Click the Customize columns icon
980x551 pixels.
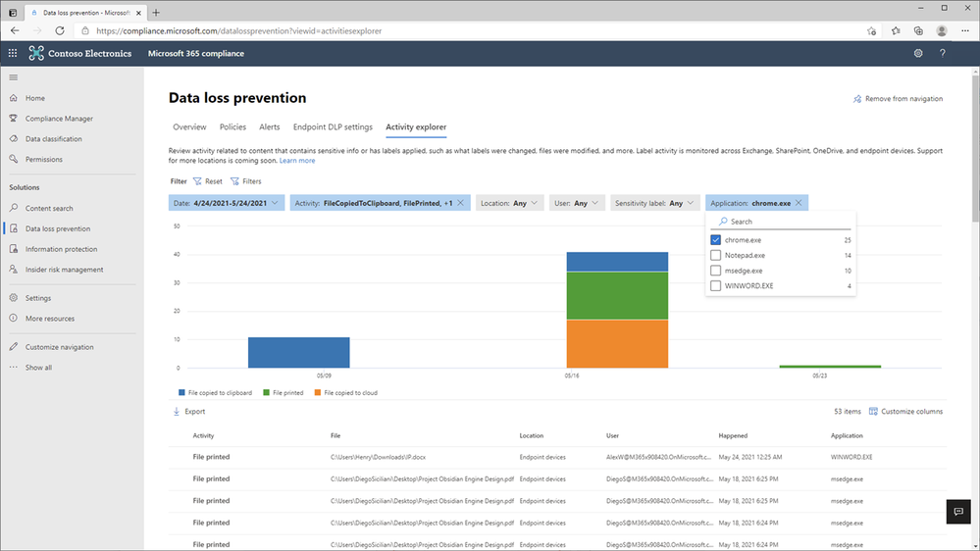click(x=873, y=411)
